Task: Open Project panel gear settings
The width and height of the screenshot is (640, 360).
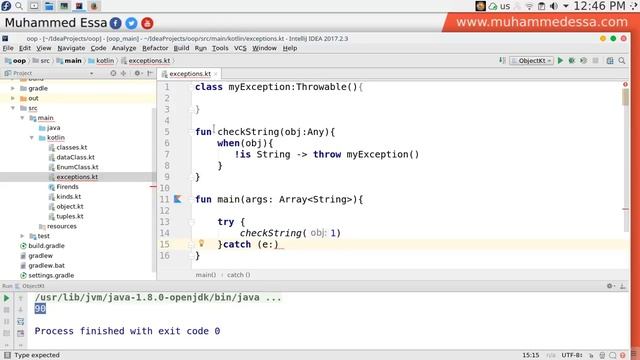Action: click(137, 73)
